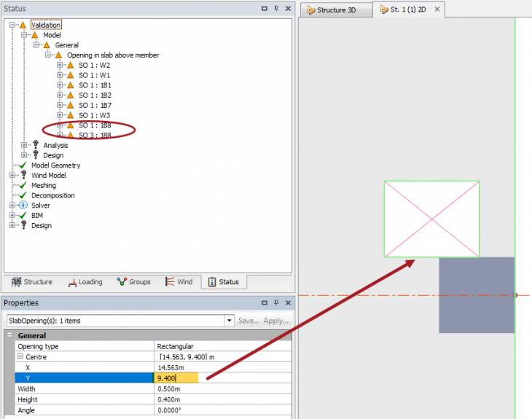The width and height of the screenshot is (532, 419).
Task: Select the blue-grey column in 2D view
Action: (477, 295)
